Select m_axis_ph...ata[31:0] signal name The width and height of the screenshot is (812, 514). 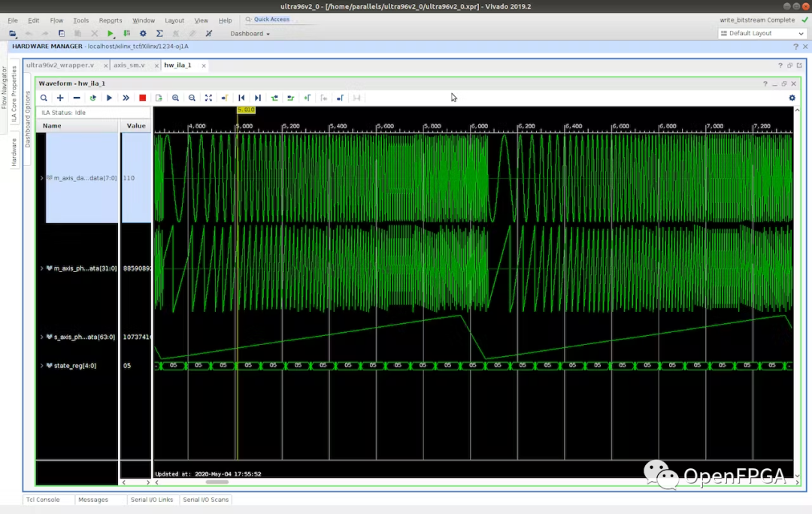(85, 268)
